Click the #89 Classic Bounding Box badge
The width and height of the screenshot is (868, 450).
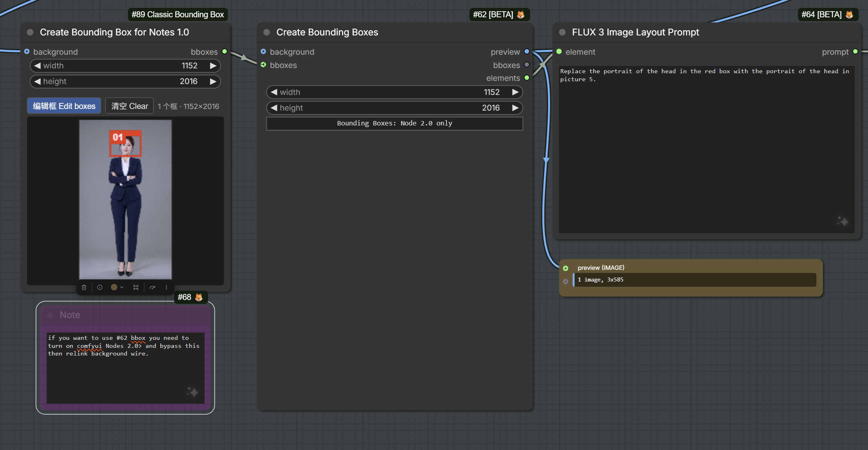(x=178, y=14)
